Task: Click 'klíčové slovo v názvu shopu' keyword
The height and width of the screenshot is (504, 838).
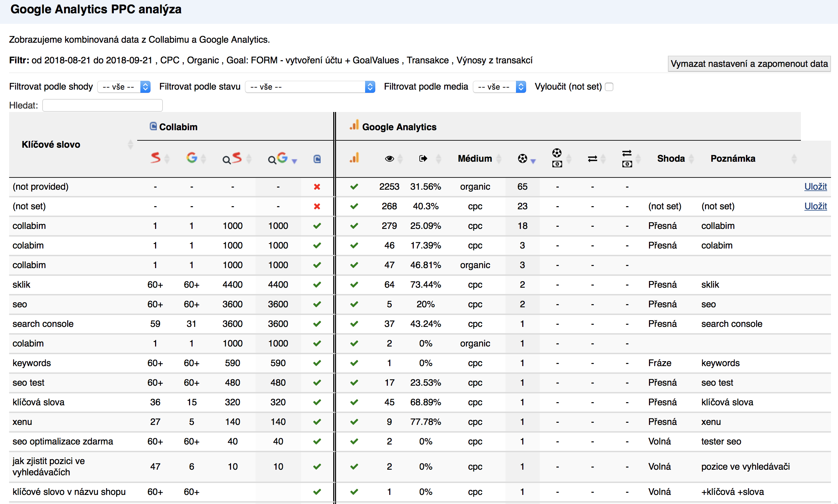Action: pos(69,492)
